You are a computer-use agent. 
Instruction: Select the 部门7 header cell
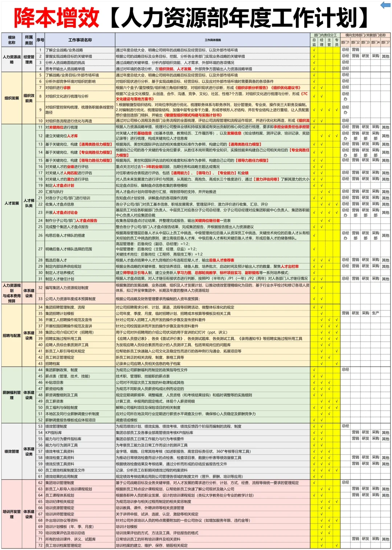[x=385, y=42]
